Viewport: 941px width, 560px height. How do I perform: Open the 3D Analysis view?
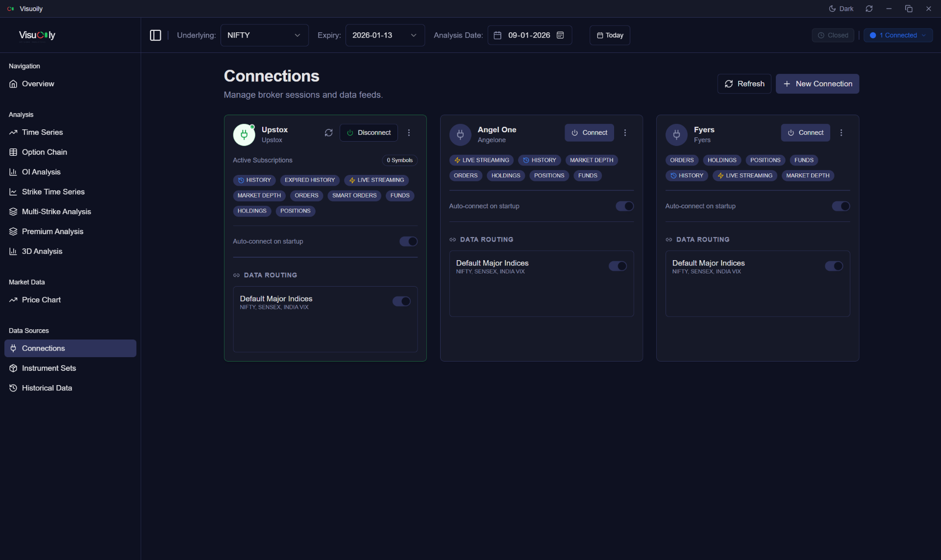43,251
